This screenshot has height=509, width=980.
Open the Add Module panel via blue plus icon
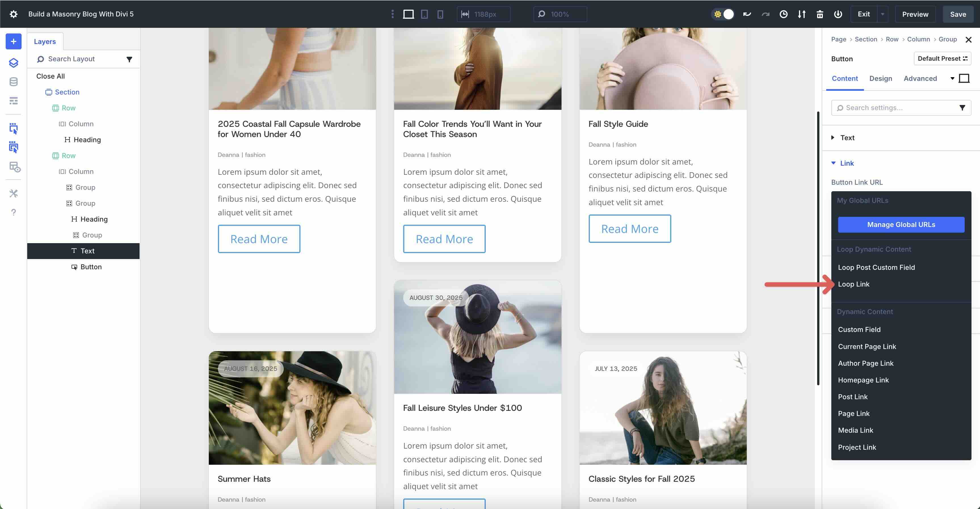click(x=13, y=41)
